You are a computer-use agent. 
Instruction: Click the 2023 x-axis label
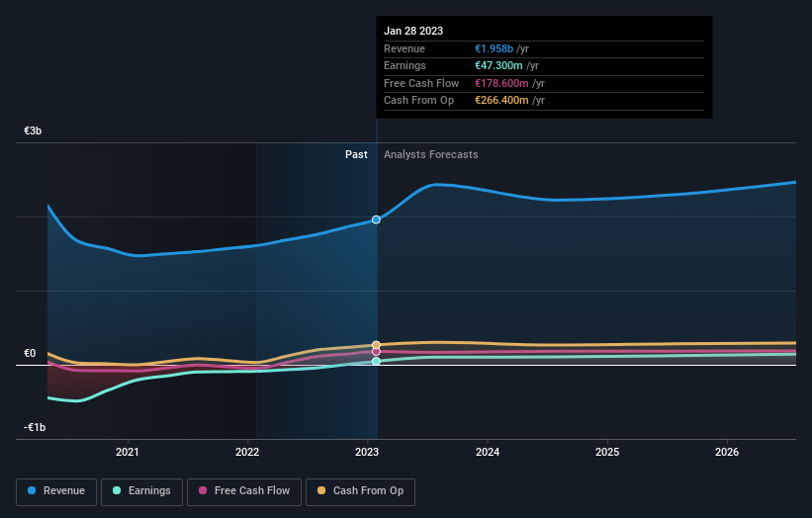point(367,452)
